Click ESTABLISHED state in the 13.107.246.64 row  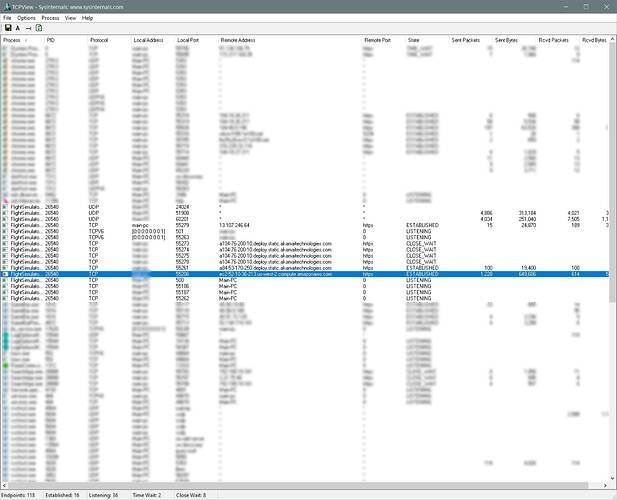[422, 225]
